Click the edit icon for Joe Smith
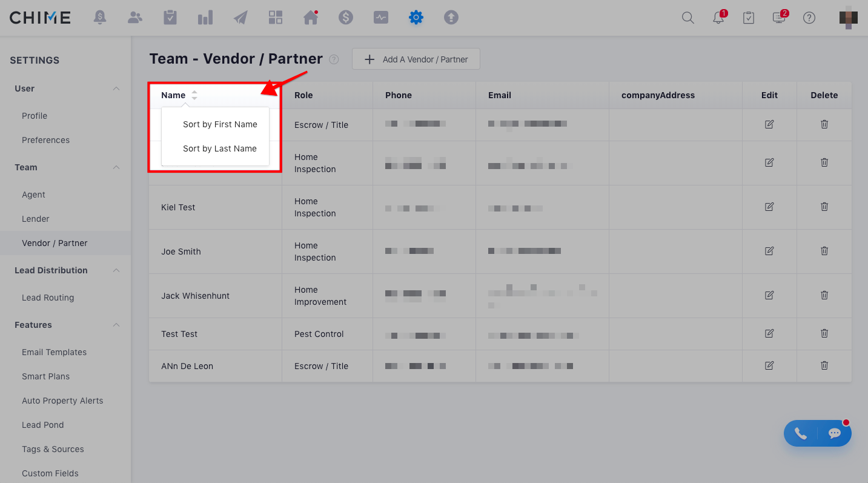This screenshot has height=483, width=868. point(769,251)
